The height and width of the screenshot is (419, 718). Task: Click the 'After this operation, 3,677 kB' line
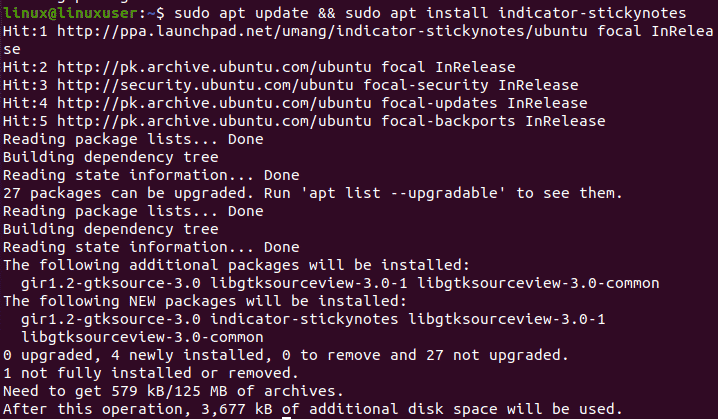pyautogui.click(x=313, y=409)
